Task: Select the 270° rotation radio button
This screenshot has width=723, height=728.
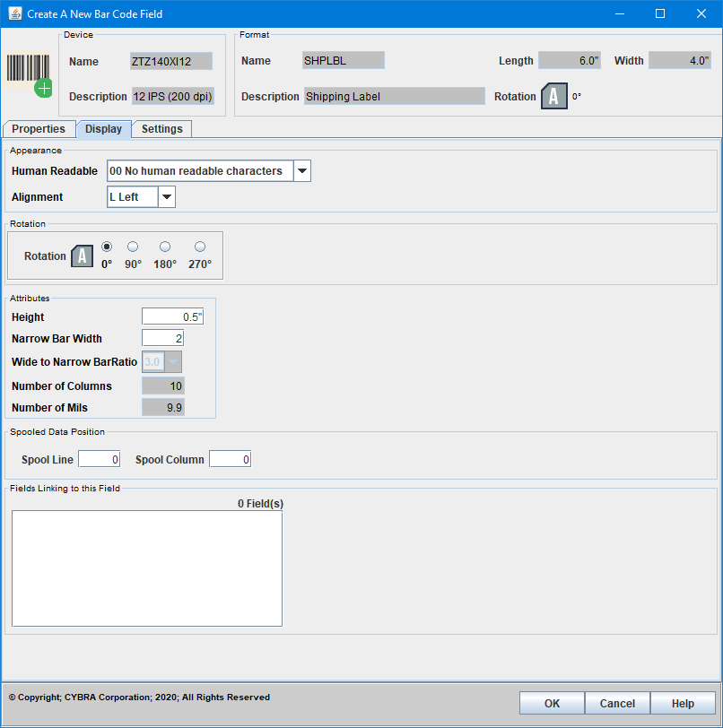Action: (200, 247)
